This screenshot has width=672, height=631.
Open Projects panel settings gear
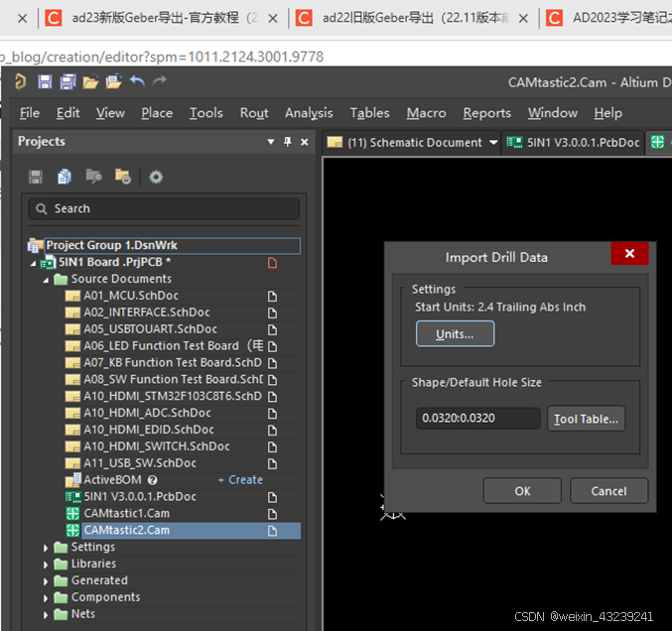[x=156, y=177]
